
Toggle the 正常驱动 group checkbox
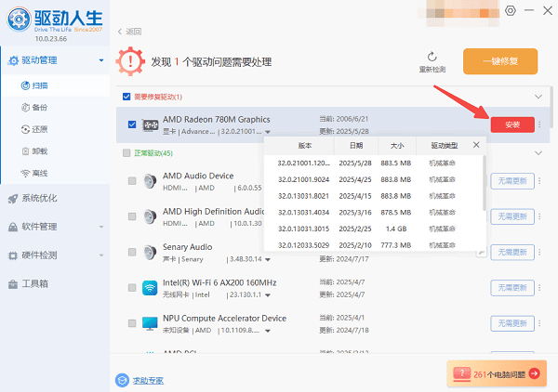pos(126,152)
